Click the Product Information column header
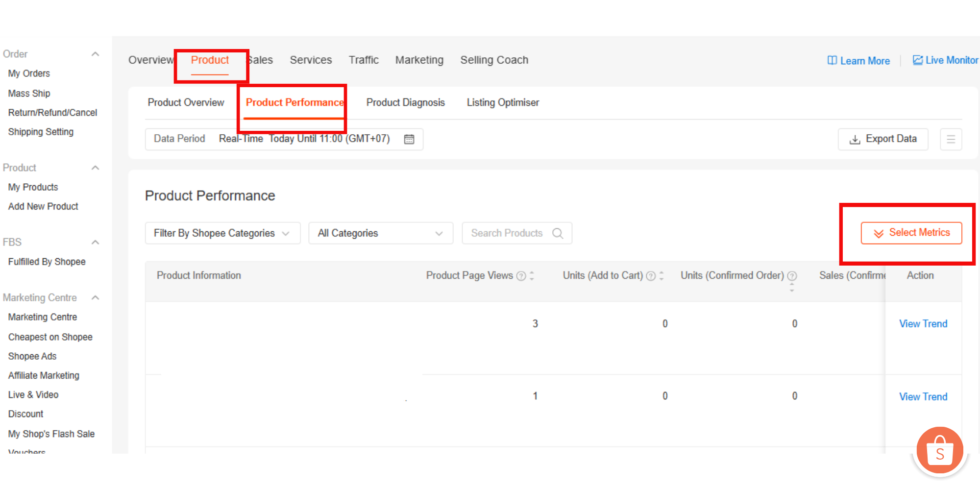This screenshot has height=490, width=980. click(199, 276)
